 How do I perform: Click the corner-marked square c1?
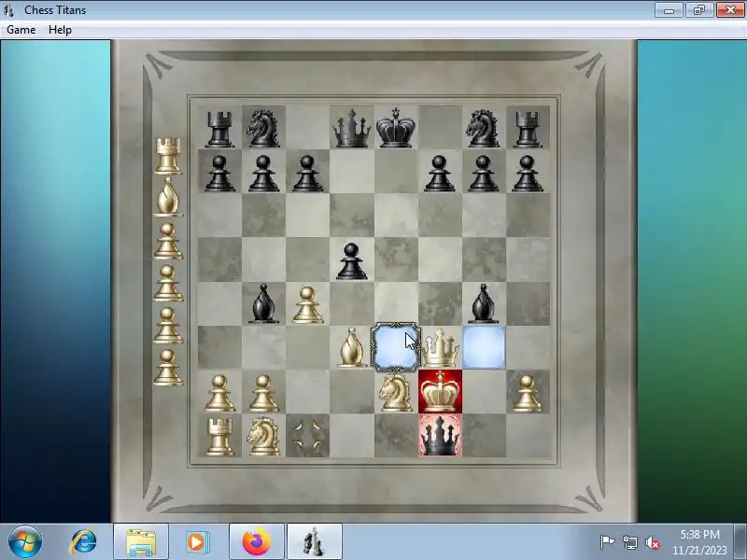pyautogui.click(x=307, y=435)
